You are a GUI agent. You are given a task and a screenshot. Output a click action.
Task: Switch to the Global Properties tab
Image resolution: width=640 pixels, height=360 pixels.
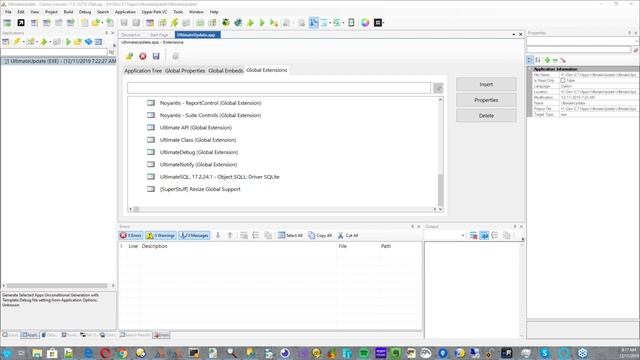[185, 71]
